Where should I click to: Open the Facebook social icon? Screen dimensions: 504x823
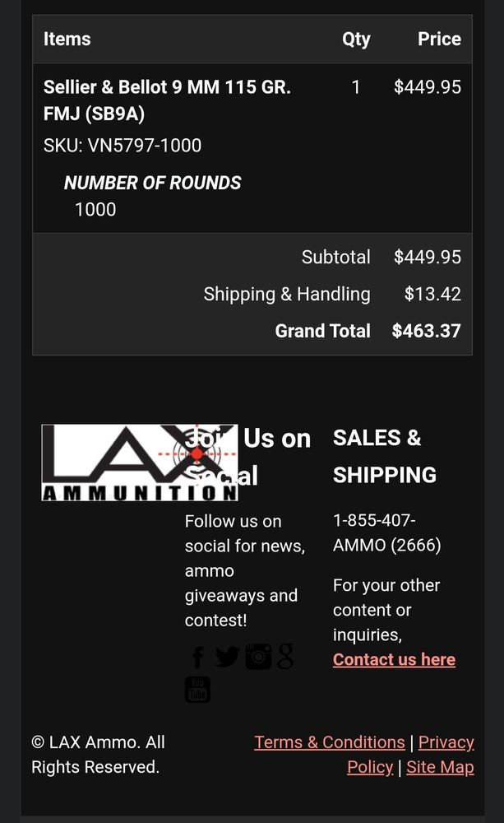tap(197, 657)
